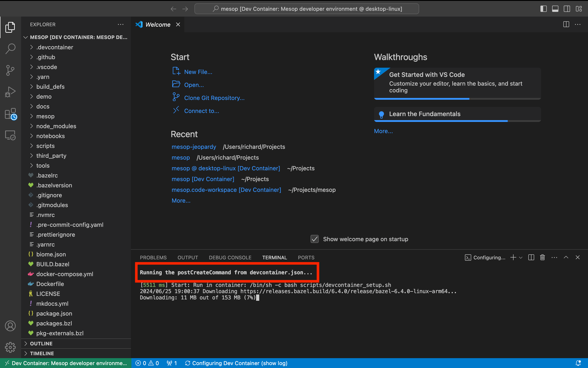The width and height of the screenshot is (588, 368).
Task: Expand the scripts folder in Explorer
Action: click(45, 146)
